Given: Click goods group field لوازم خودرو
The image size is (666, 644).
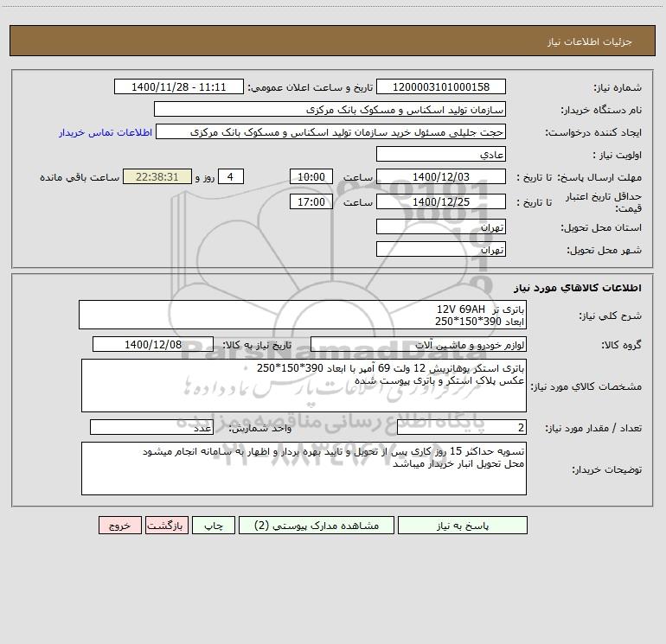Looking at the screenshot, I should [419, 344].
